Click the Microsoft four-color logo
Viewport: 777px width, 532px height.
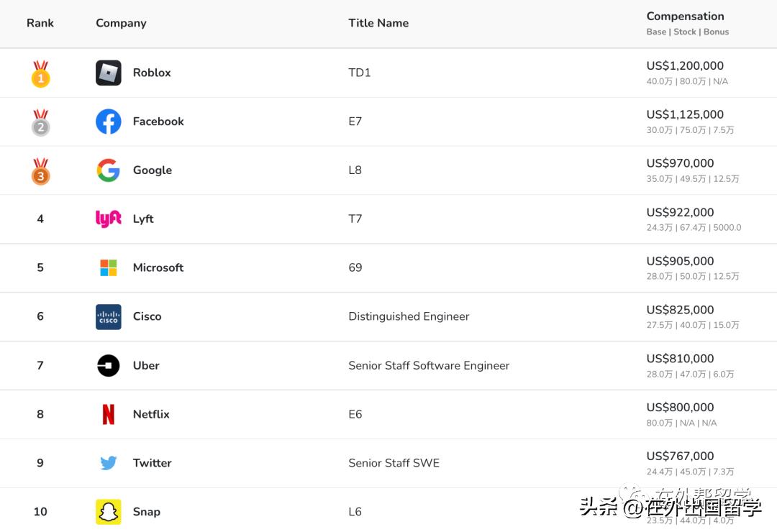click(109, 267)
